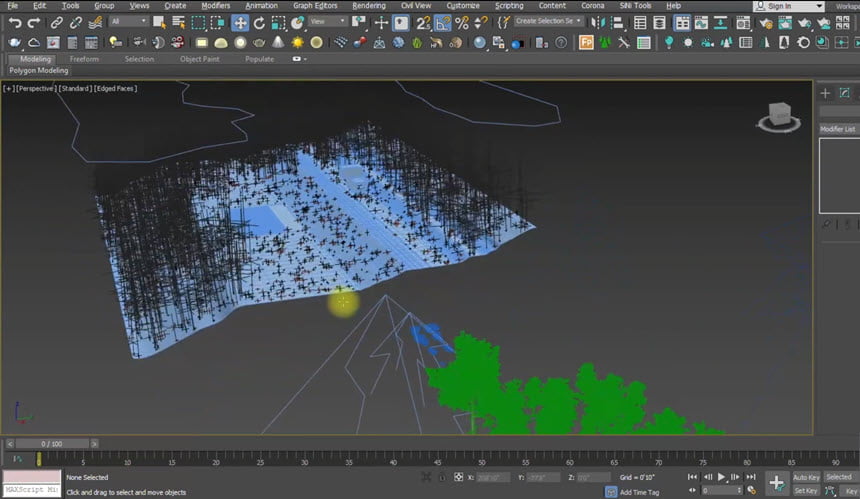The width and height of the screenshot is (860, 499).
Task: Click the ViewCube in the viewport
Action: pos(779,117)
